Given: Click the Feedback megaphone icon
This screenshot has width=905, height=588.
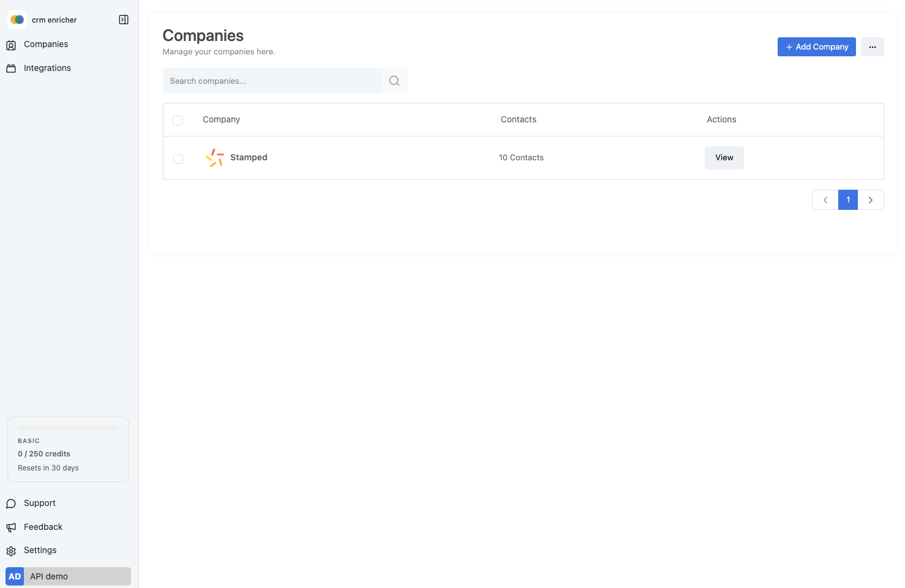Looking at the screenshot, I should tap(11, 527).
